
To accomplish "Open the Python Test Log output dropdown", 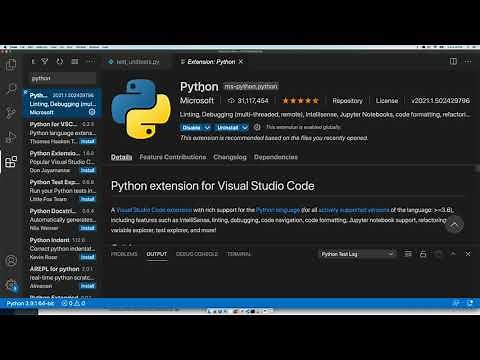I will point(357,254).
